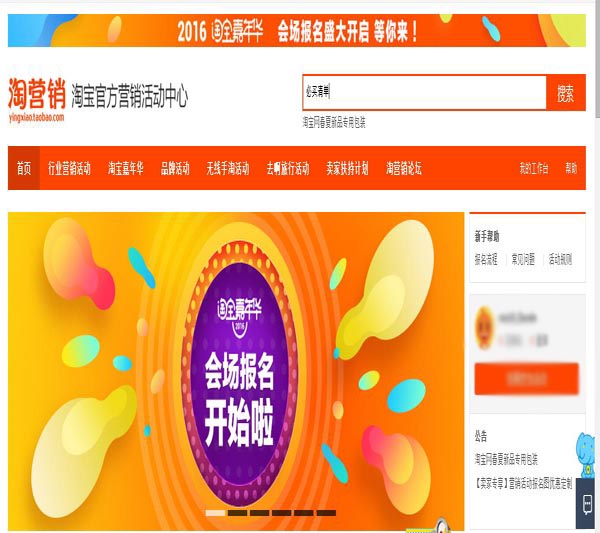Click 报名流程 help link
This screenshot has width=600, height=533.
point(486,259)
